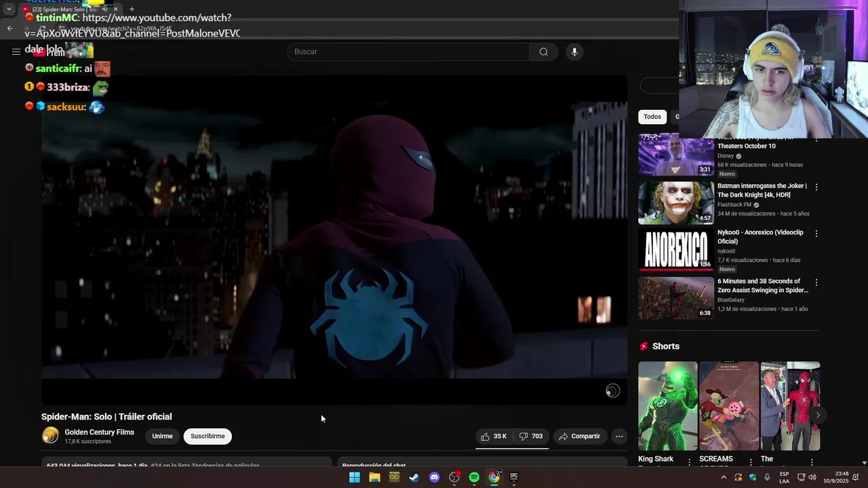Open a new browser tab

pyautogui.click(x=132, y=9)
